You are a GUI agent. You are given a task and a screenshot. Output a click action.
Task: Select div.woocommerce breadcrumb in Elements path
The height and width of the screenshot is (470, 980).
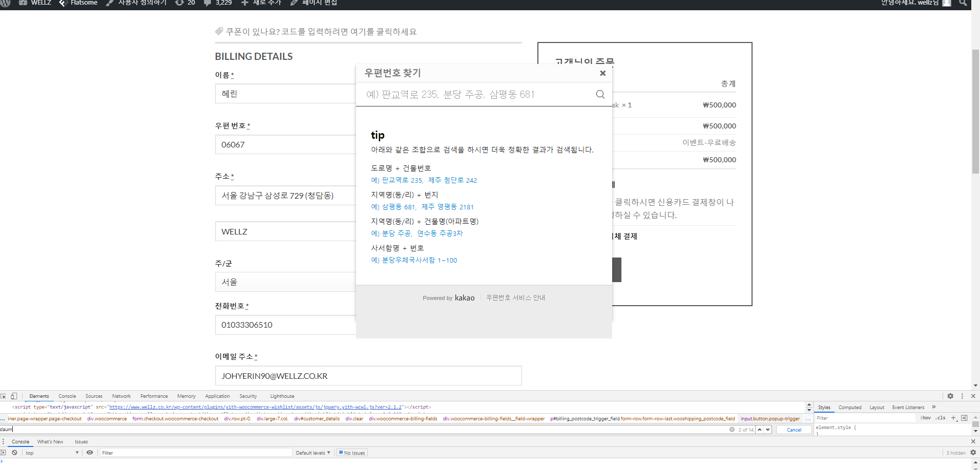pyautogui.click(x=107, y=419)
